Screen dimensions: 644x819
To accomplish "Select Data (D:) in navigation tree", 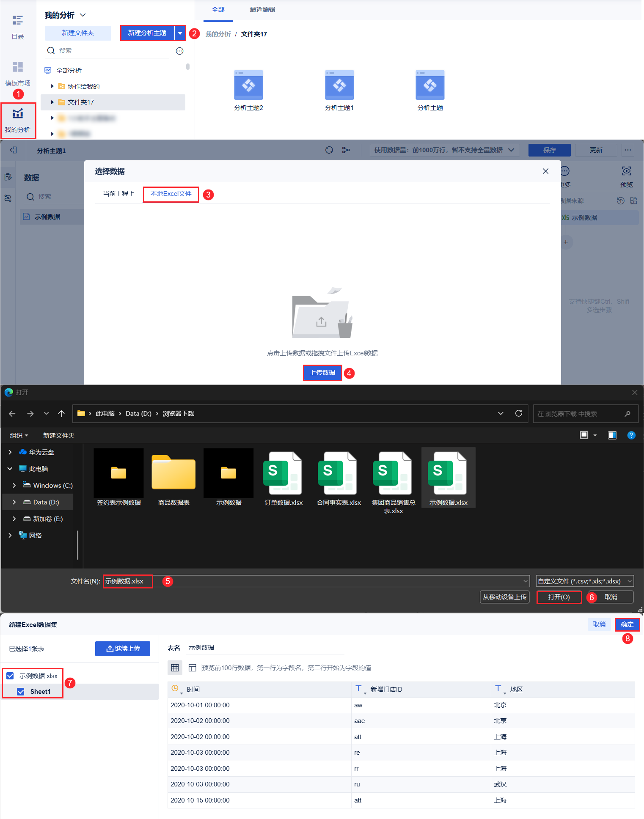I will pos(38,502).
